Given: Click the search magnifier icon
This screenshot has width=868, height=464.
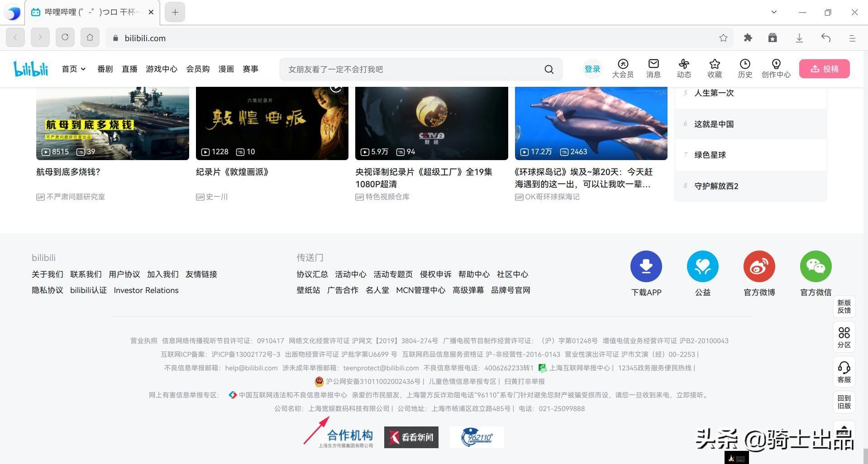Looking at the screenshot, I should click(x=548, y=69).
